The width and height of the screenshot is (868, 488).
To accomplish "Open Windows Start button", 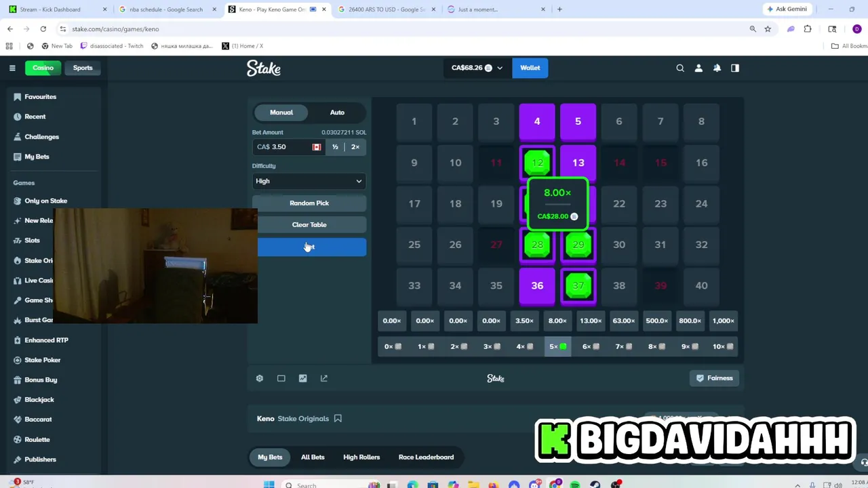I will click(x=269, y=485).
